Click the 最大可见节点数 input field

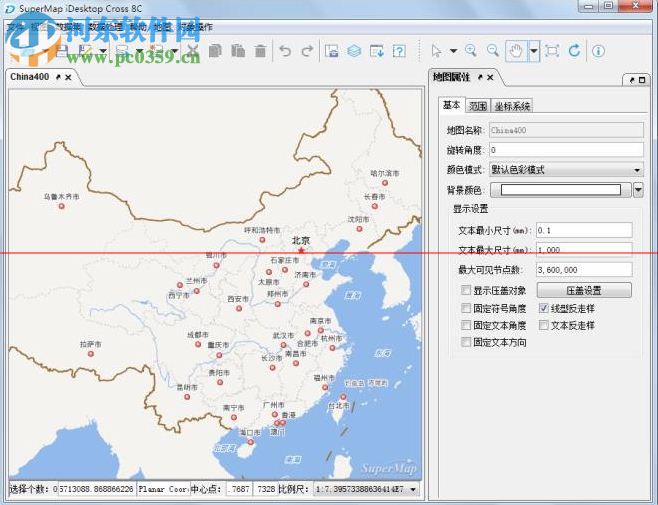pos(584,270)
